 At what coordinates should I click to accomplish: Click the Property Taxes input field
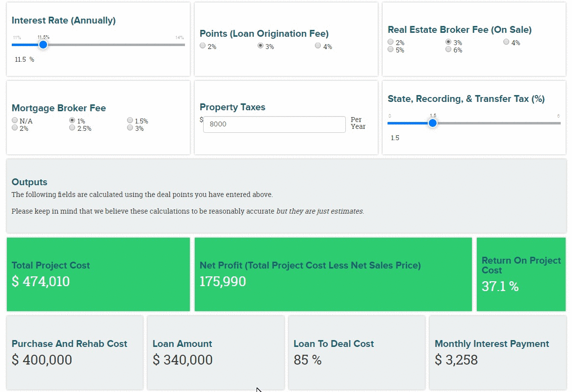pos(274,124)
